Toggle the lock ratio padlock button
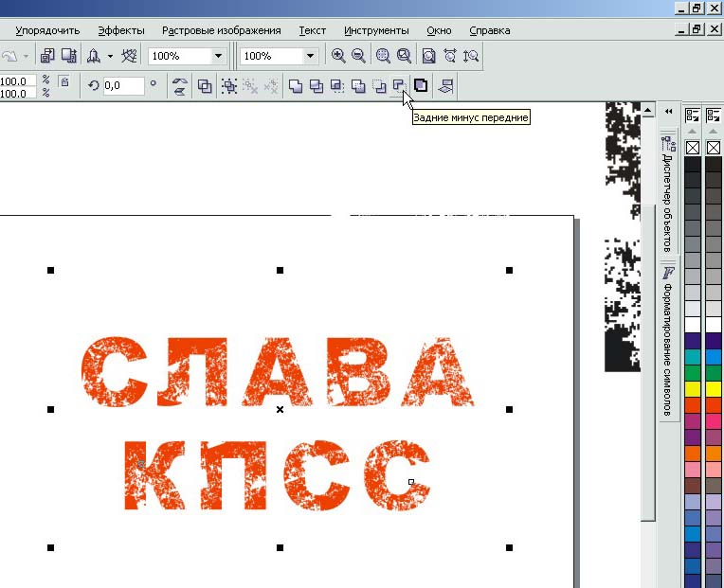Viewport: 724px width, 588px height. click(x=64, y=82)
